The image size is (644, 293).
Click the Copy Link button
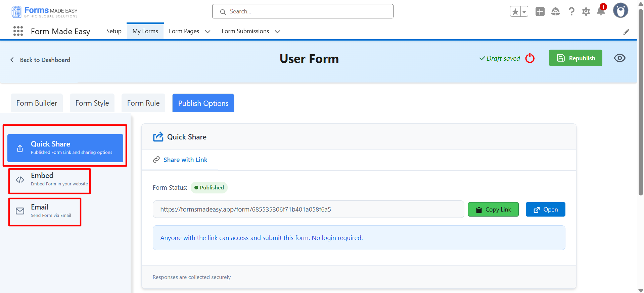[493, 210]
